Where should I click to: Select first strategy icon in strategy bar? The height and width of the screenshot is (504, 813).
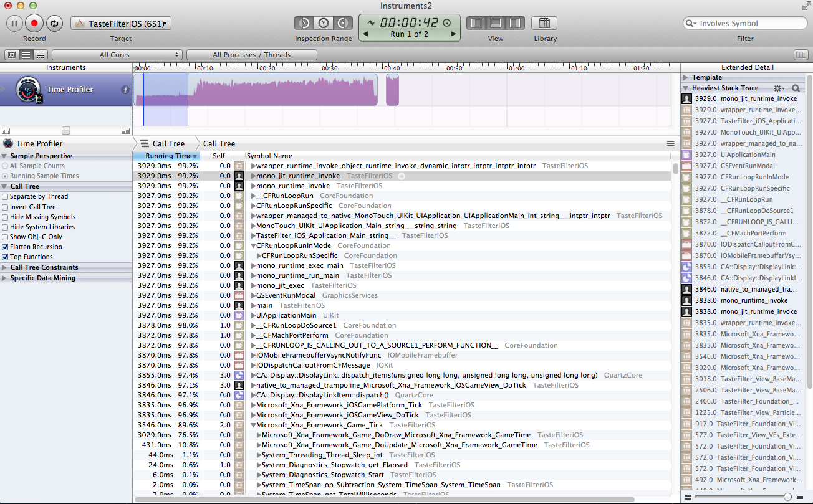(12, 55)
